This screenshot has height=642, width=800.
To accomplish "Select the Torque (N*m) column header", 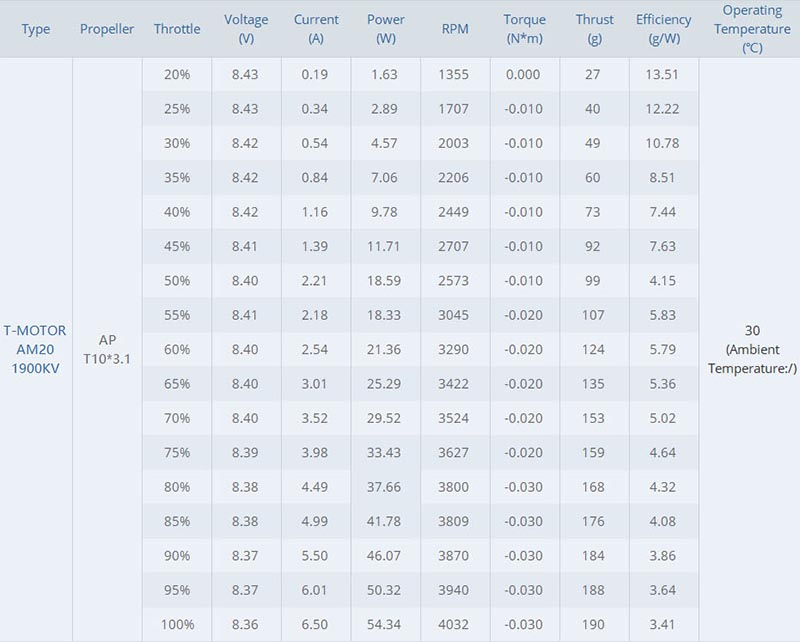I will tap(524, 29).
